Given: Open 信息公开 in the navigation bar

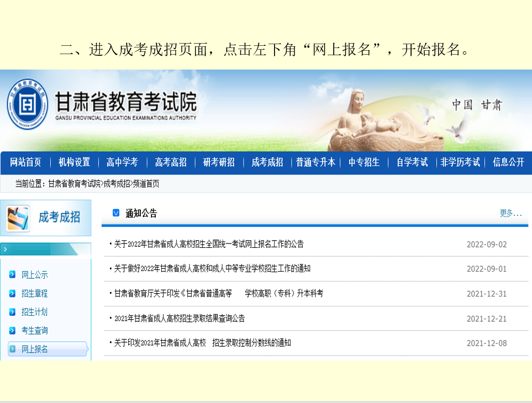Looking at the screenshot, I should click(x=508, y=162).
